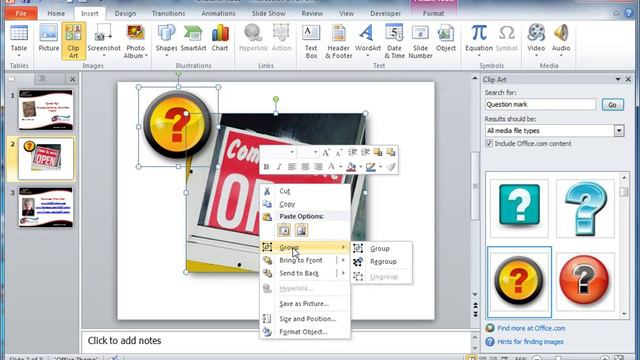Image resolution: width=640 pixels, height=360 pixels.
Task: Switch to the Animations tab
Action: (218, 13)
